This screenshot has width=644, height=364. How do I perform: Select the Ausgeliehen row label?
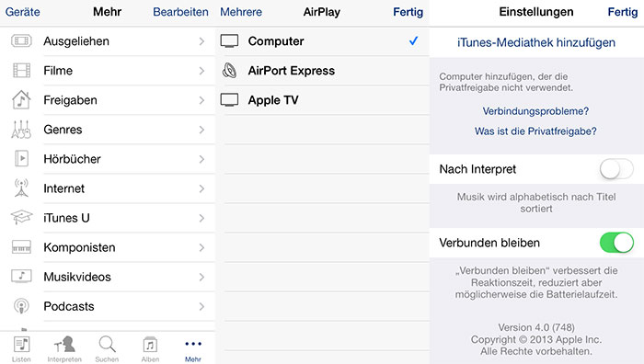click(x=76, y=41)
